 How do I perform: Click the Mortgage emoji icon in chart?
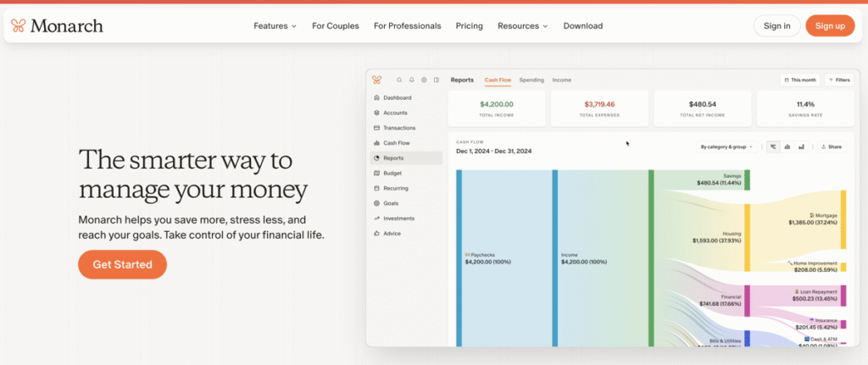811,215
